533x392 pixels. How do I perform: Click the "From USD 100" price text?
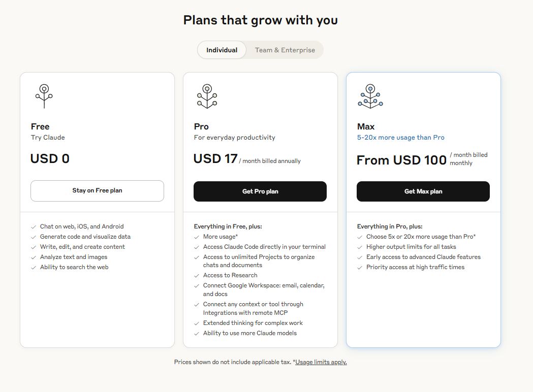click(x=402, y=160)
